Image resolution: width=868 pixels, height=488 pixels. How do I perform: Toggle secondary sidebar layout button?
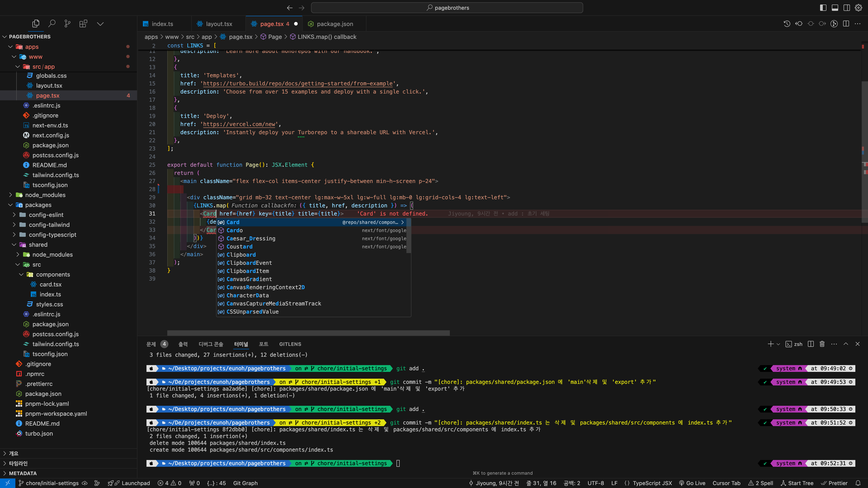[x=847, y=7]
